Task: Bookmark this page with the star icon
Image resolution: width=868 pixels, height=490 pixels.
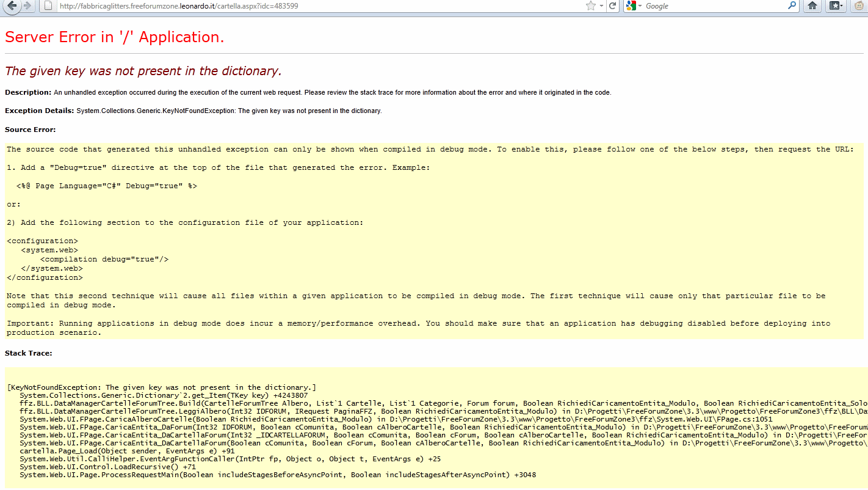Action: tap(590, 6)
